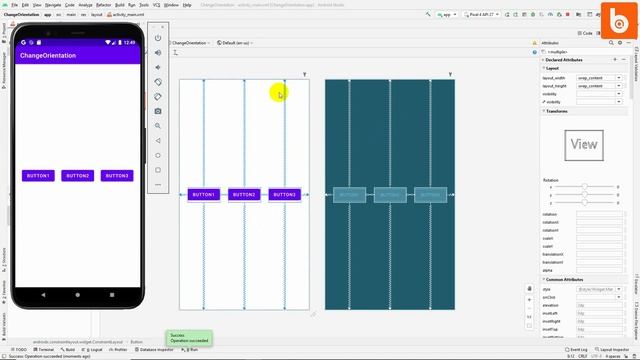Open the Database Inspector tab
Screen dimensions: 640x360
pyautogui.click(x=154, y=349)
